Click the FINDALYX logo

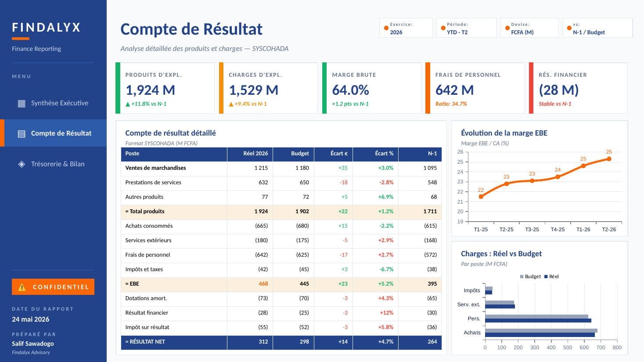point(47,28)
